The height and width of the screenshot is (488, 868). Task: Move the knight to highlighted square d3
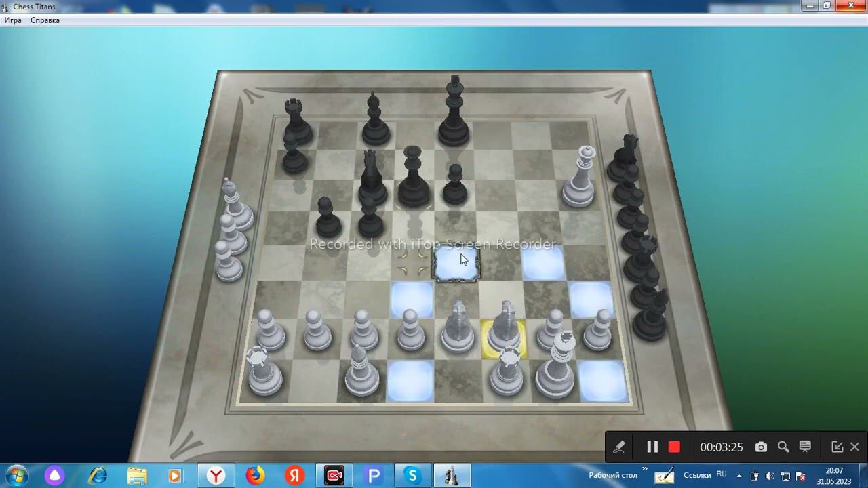click(x=412, y=299)
